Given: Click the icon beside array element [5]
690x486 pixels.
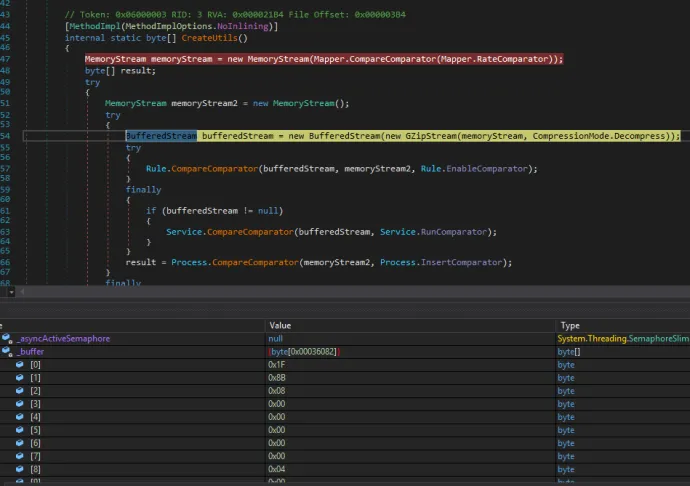Looking at the screenshot, I should click(20, 430).
